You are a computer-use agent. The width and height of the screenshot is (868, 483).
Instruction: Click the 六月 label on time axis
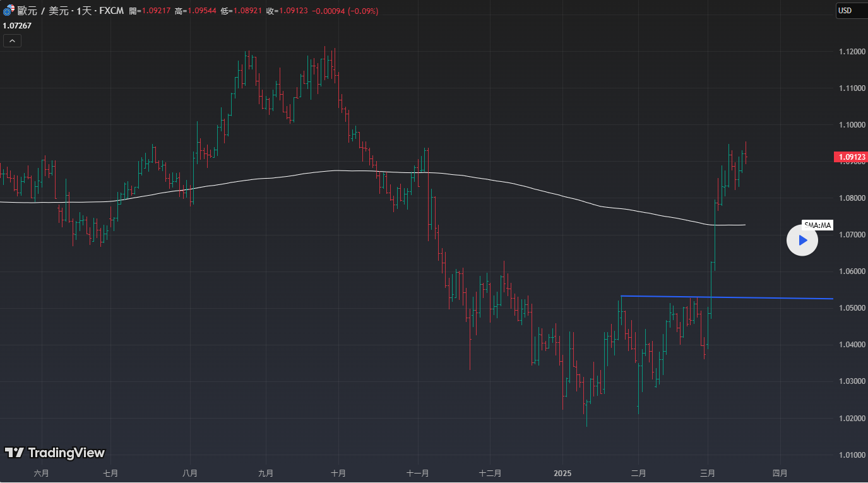41,473
